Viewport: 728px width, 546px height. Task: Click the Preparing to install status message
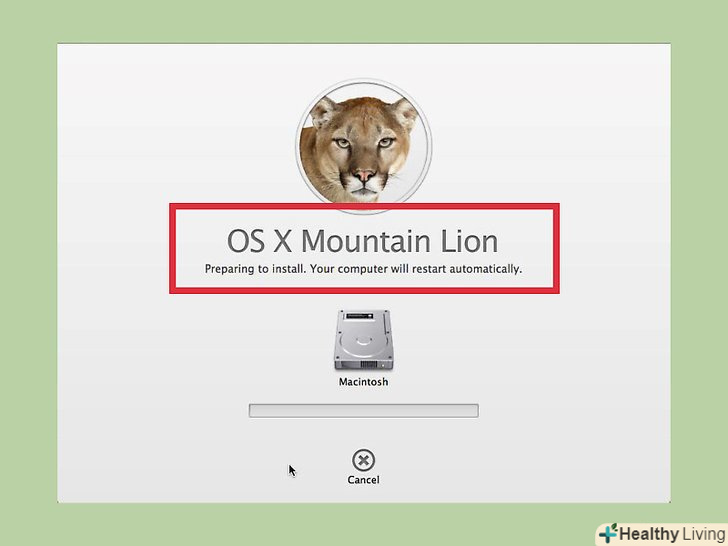click(364, 269)
